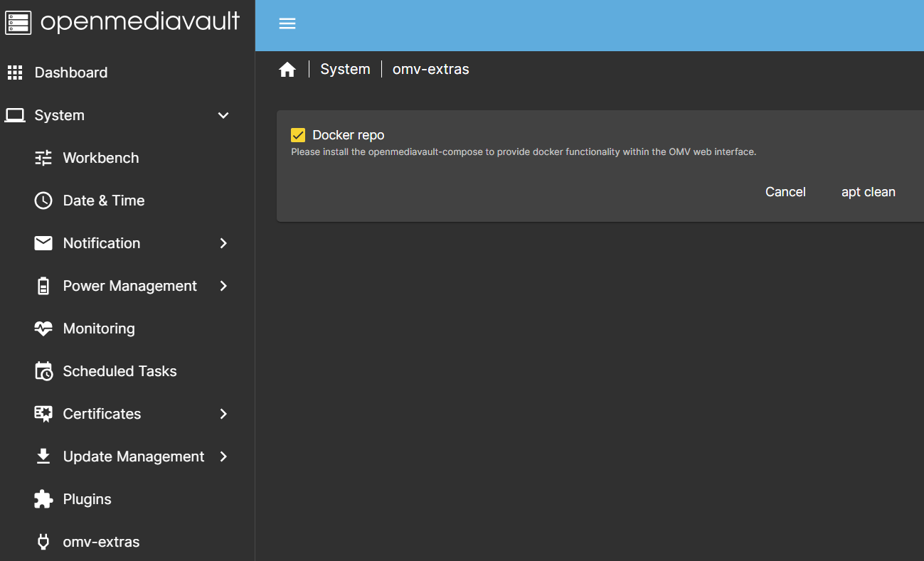Screen dimensions: 924x561
Task: Click the Dashboard grid icon
Action: pyautogui.click(x=15, y=73)
